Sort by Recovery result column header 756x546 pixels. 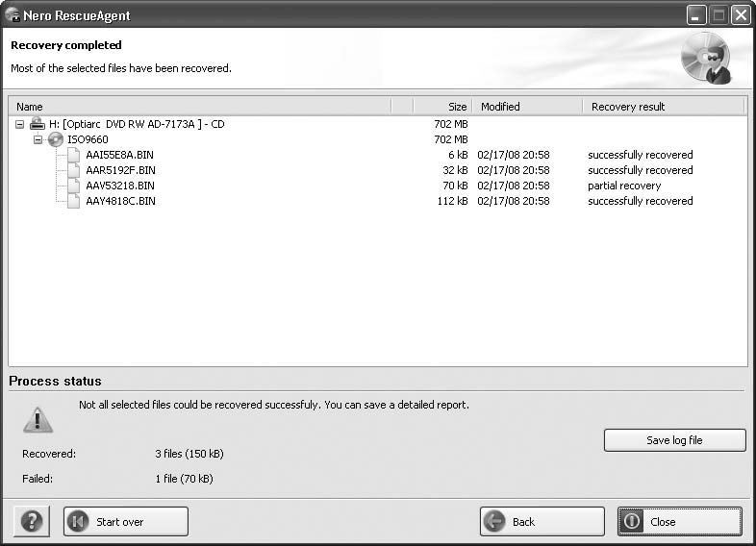pos(664,107)
